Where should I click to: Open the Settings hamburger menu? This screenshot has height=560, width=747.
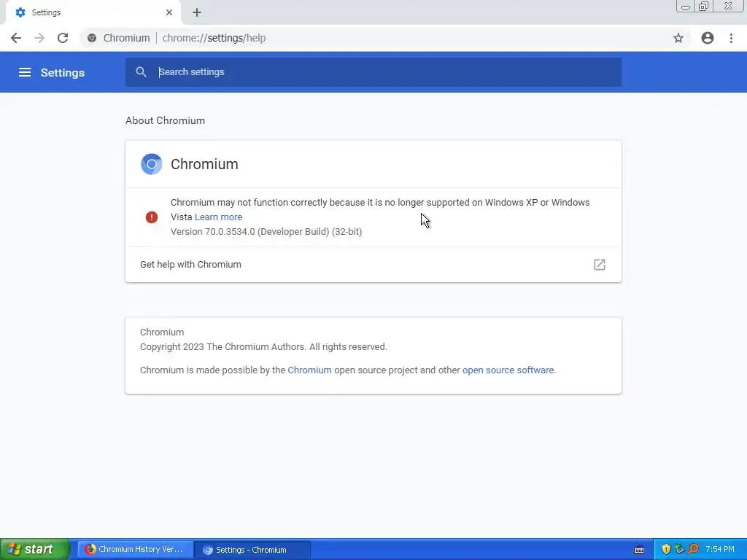(25, 72)
